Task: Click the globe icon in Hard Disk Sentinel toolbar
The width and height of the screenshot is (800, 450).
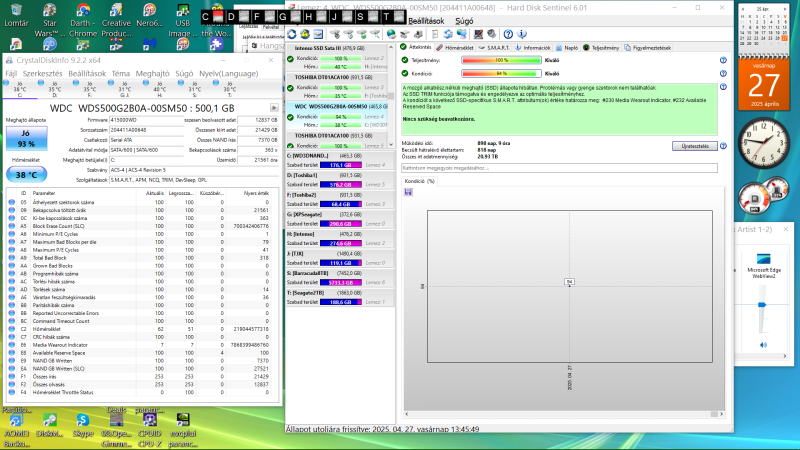Action: point(391,34)
